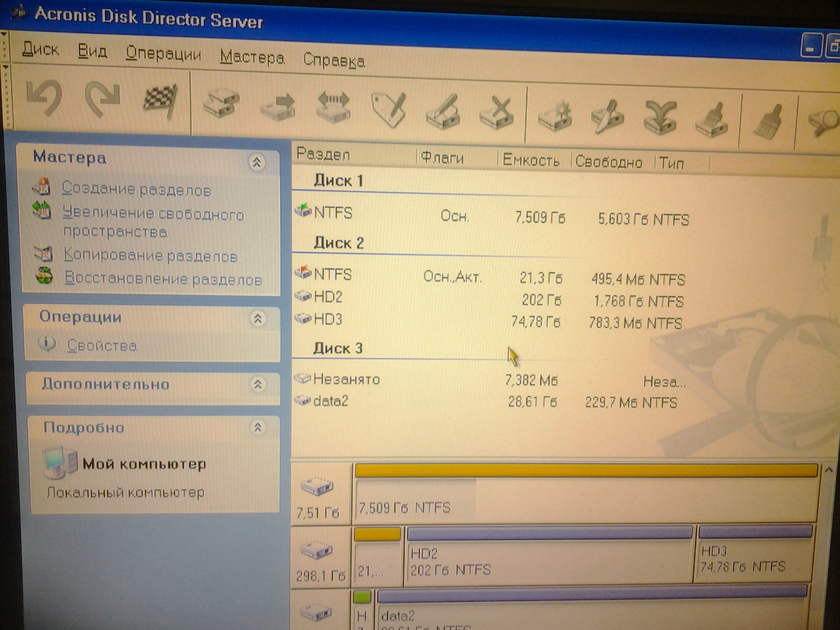Click the standalone brush cleanup toolbar icon
Image resolution: width=840 pixels, height=630 pixels.
pyautogui.click(x=768, y=122)
